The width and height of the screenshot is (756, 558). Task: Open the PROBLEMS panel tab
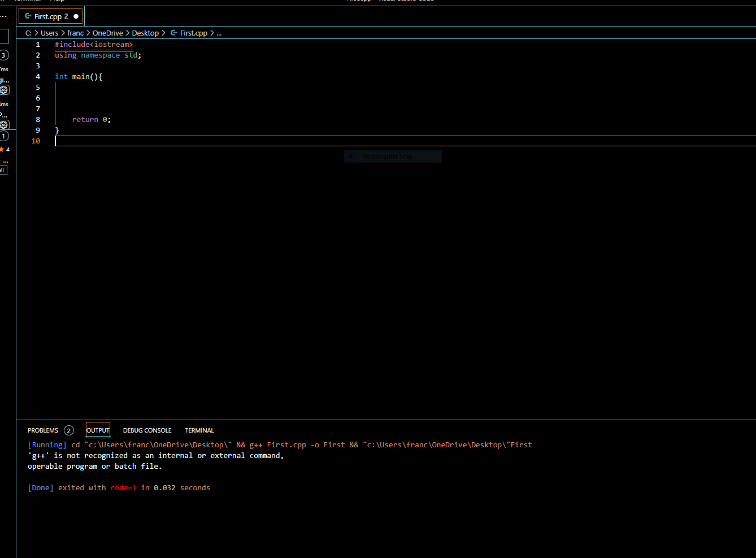click(x=43, y=430)
